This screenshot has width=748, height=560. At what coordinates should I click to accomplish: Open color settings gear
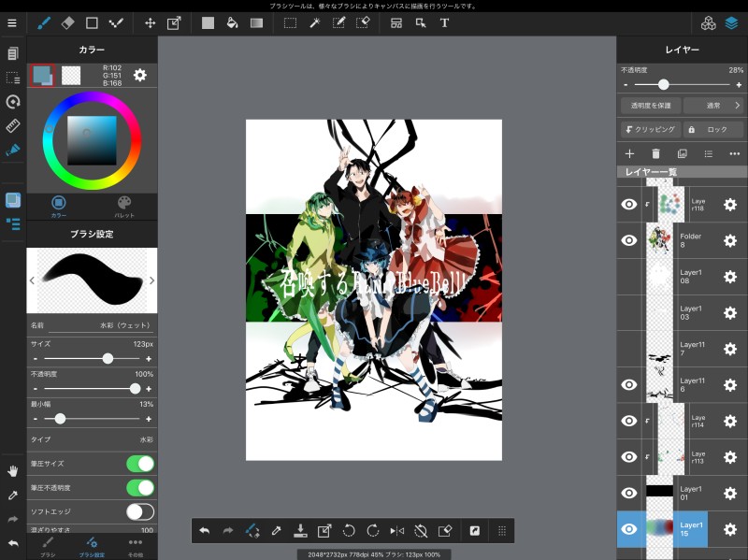(139, 75)
